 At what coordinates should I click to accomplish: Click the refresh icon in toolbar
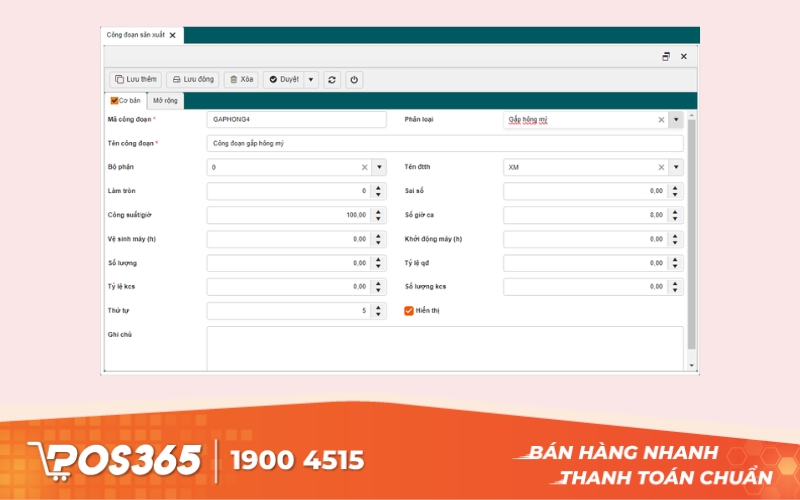(x=332, y=80)
